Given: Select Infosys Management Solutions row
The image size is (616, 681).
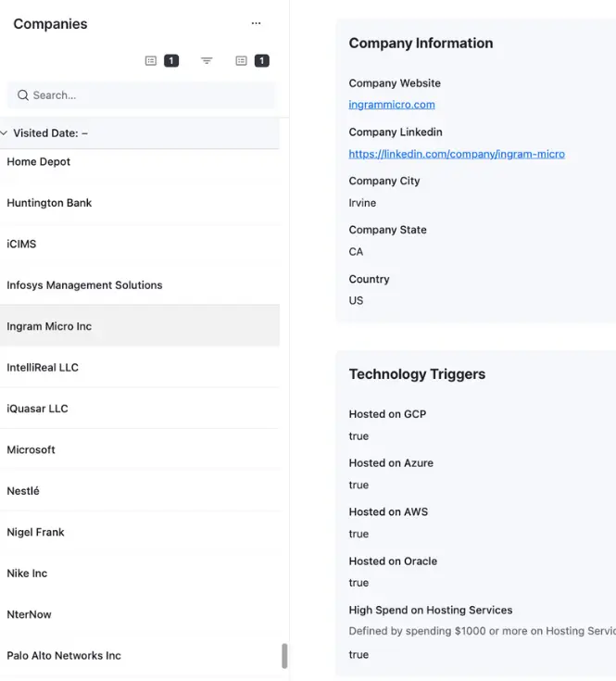Looking at the screenshot, I should point(140,285).
